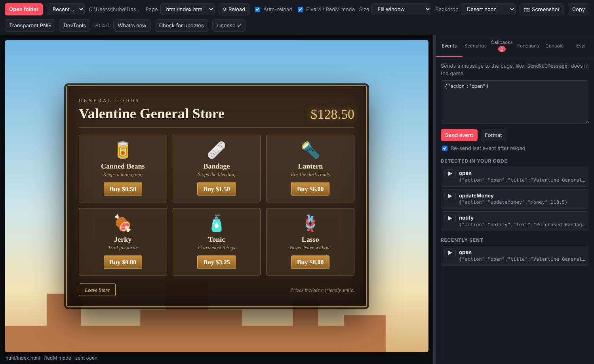Buy Lantern for $6.00
Screen dimensions: 594x364
[x=310, y=189]
